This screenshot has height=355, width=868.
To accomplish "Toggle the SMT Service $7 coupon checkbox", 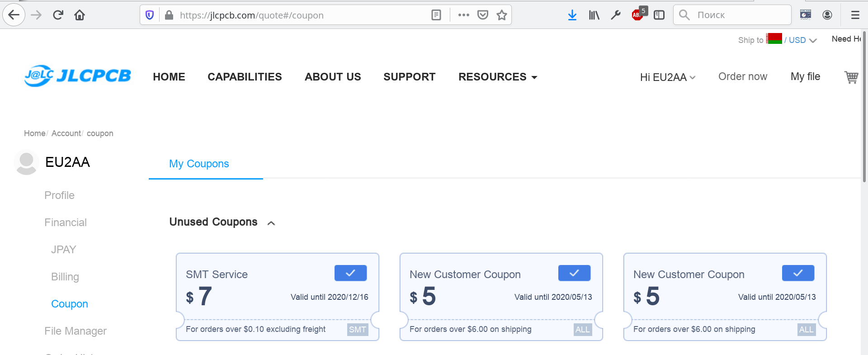I will pyautogui.click(x=350, y=273).
